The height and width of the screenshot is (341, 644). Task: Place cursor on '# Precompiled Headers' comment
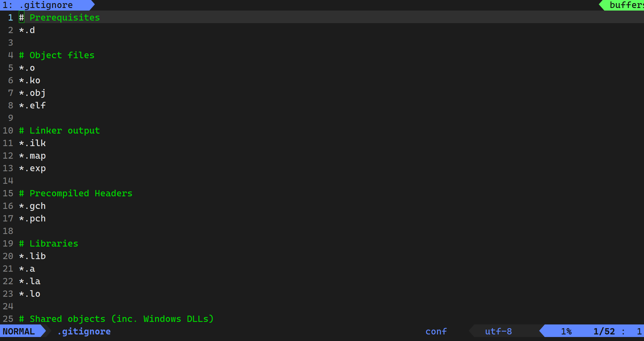pyautogui.click(x=76, y=193)
